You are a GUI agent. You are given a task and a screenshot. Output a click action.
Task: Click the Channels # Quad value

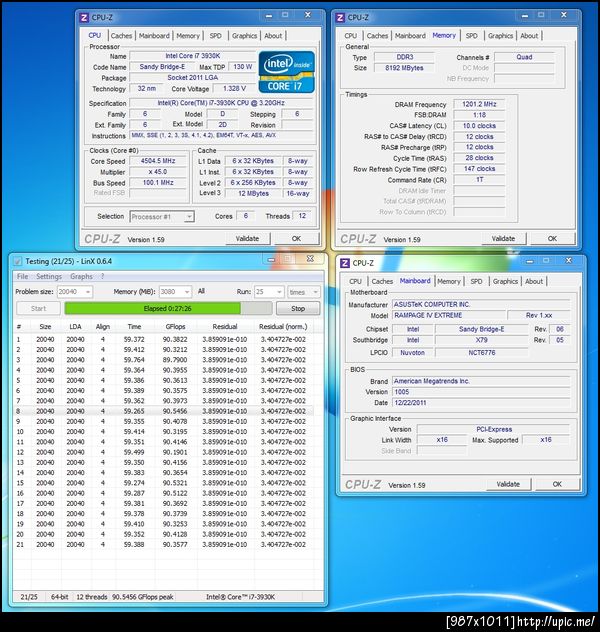(524, 57)
